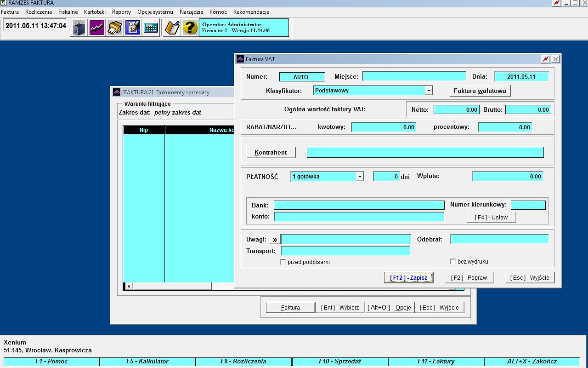Click the [F12] - Zapisz button
This screenshot has width=588, height=368.
409,277
